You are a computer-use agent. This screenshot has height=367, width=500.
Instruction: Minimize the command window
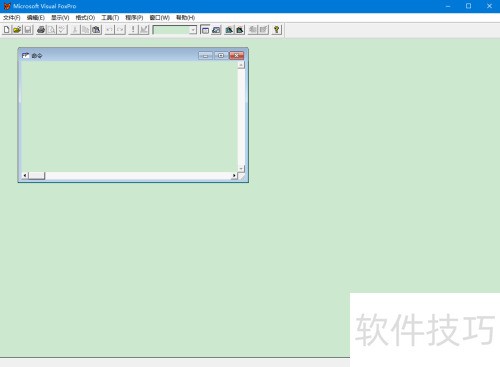205,55
